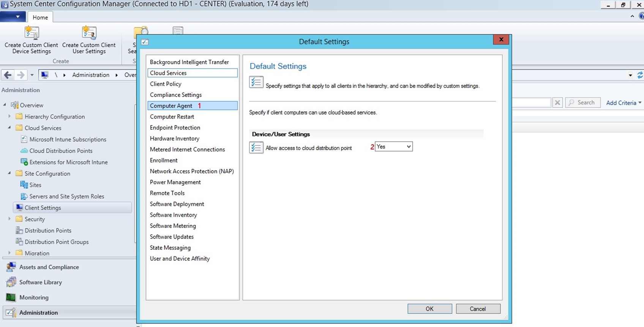Select Hardware Inventory settings
644x327 pixels.
193,139
